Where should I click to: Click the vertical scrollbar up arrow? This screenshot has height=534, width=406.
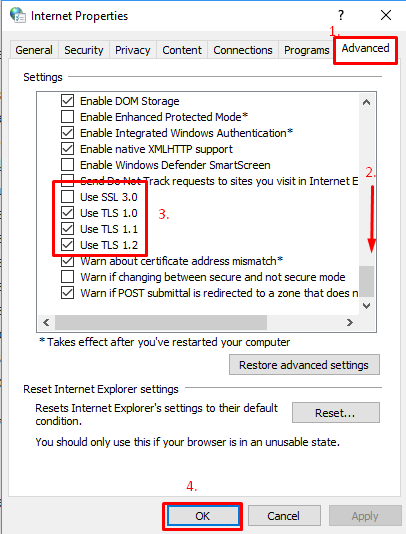366,102
